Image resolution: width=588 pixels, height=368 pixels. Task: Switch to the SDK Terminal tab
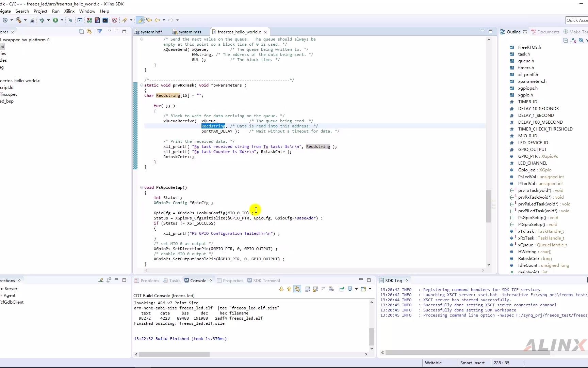[267, 280]
